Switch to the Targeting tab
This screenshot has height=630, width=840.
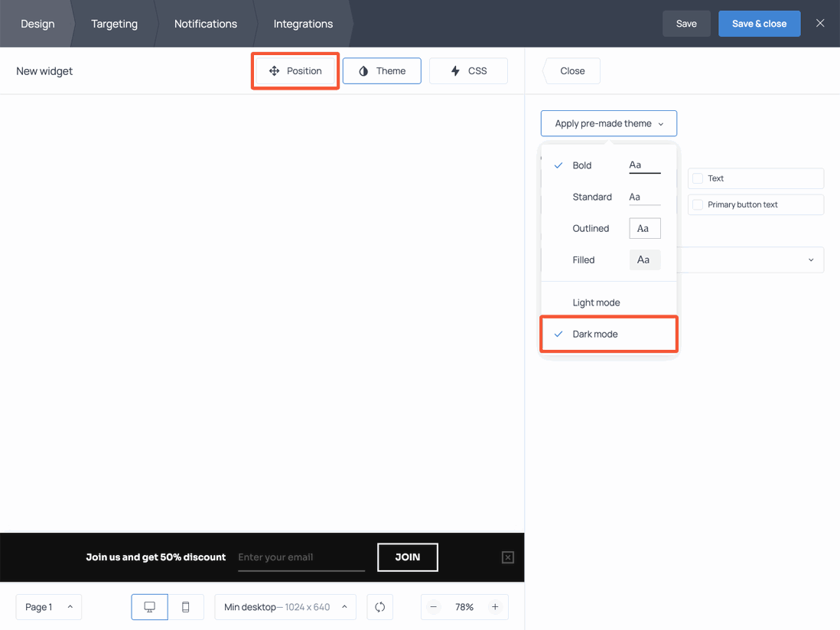click(x=114, y=24)
